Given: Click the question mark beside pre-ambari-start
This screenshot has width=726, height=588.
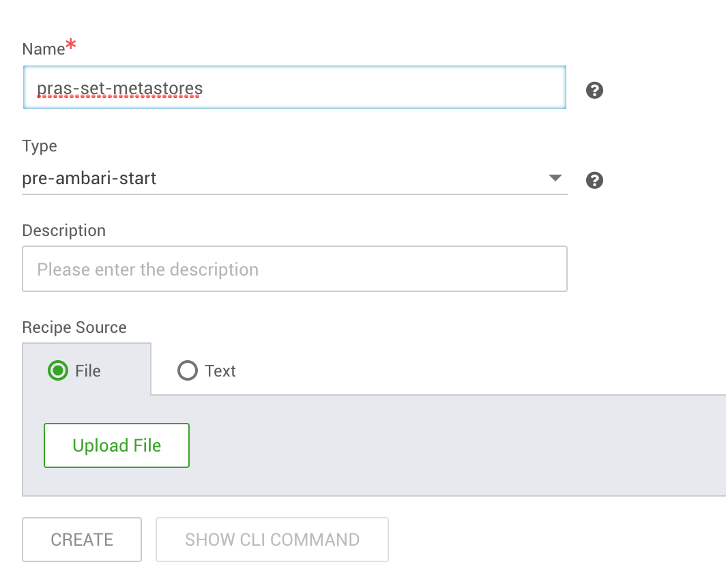Looking at the screenshot, I should (x=594, y=180).
